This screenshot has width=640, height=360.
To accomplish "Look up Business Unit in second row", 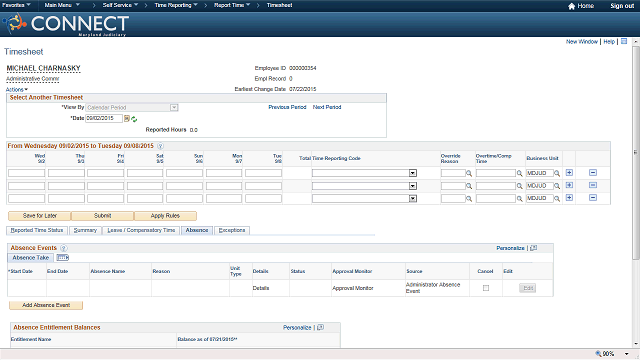I will (557, 186).
